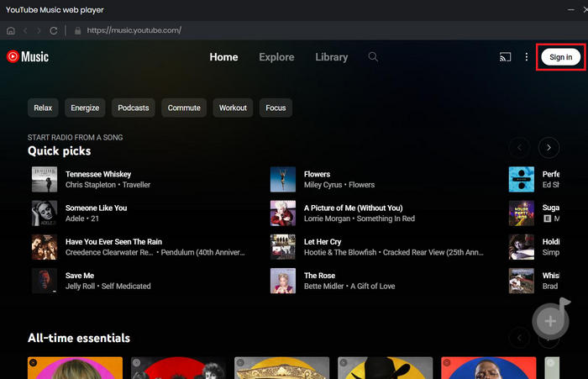Click the Flowers song title
Screen dimensions: 588x379
318,174
